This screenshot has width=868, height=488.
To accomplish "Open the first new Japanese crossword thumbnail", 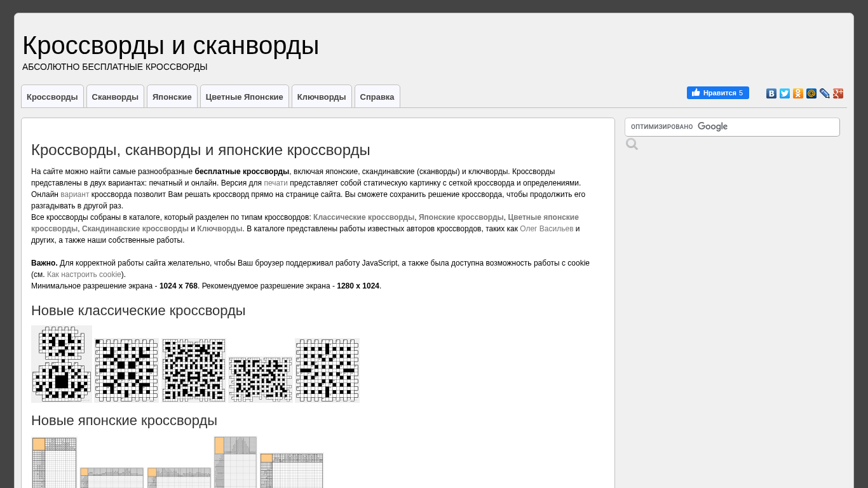I will coord(55,462).
